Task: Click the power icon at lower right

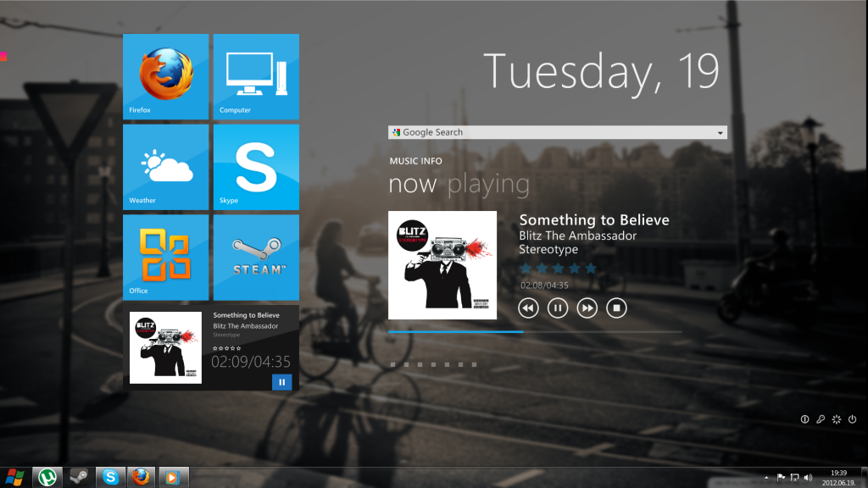Action: point(853,419)
